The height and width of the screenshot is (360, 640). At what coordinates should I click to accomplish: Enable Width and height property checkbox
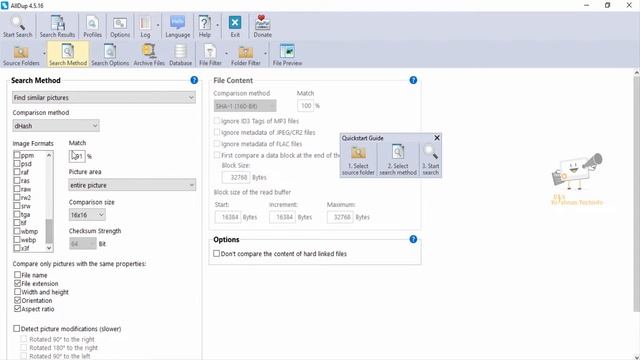18,292
